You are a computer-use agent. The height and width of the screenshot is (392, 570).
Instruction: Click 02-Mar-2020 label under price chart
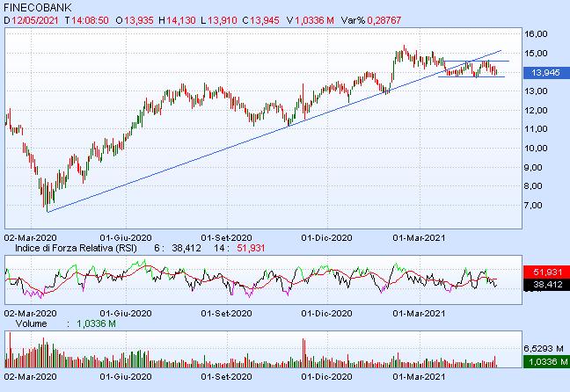[x=30, y=238]
